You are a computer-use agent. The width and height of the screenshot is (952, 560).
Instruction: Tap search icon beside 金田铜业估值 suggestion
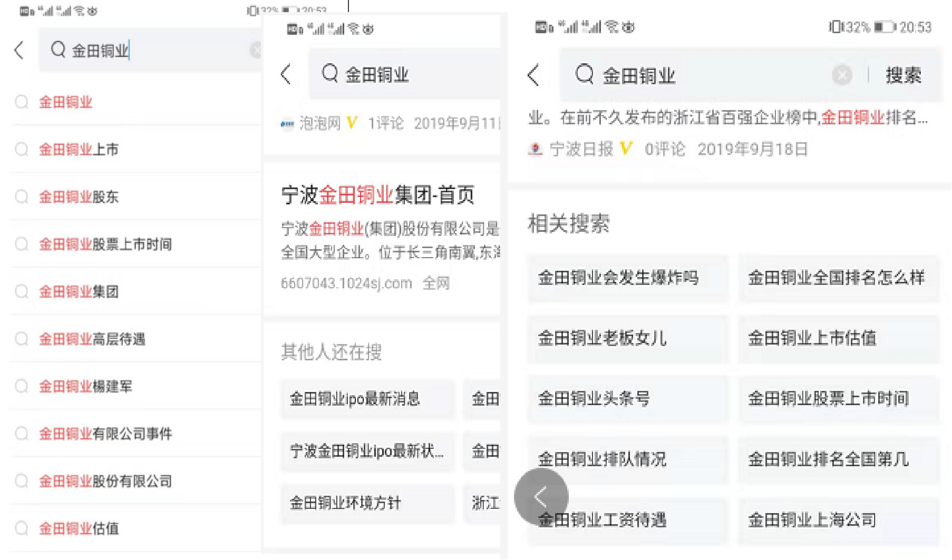(x=22, y=528)
